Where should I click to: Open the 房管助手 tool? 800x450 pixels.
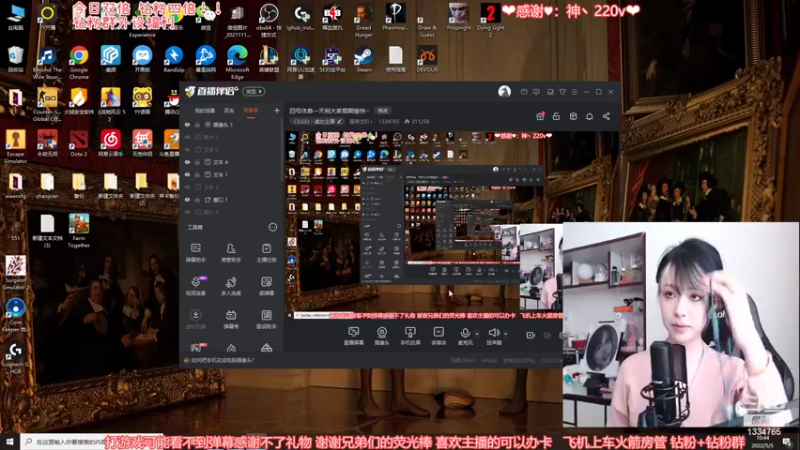[231, 253]
